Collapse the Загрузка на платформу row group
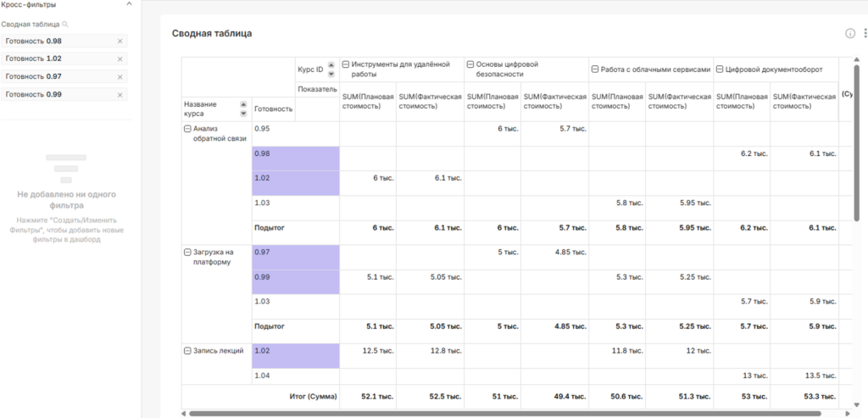Screen dimensions: 868x418 pos(187,252)
